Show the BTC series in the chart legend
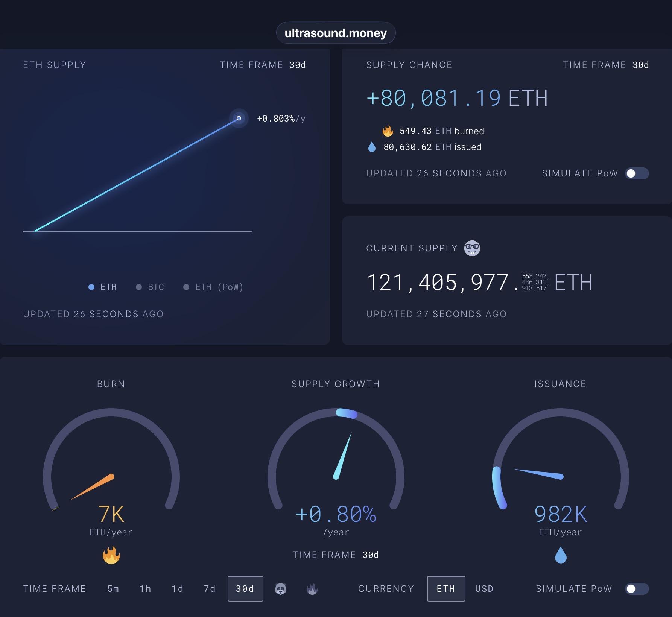This screenshot has width=672, height=617. (150, 287)
